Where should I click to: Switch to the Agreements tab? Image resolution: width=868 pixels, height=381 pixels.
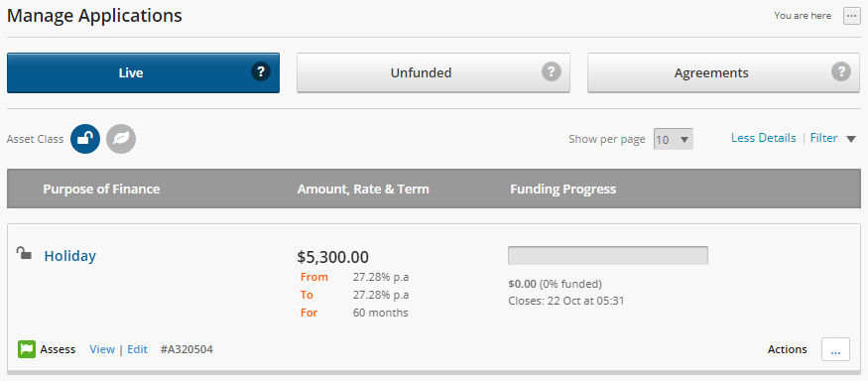(x=723, y=72)
